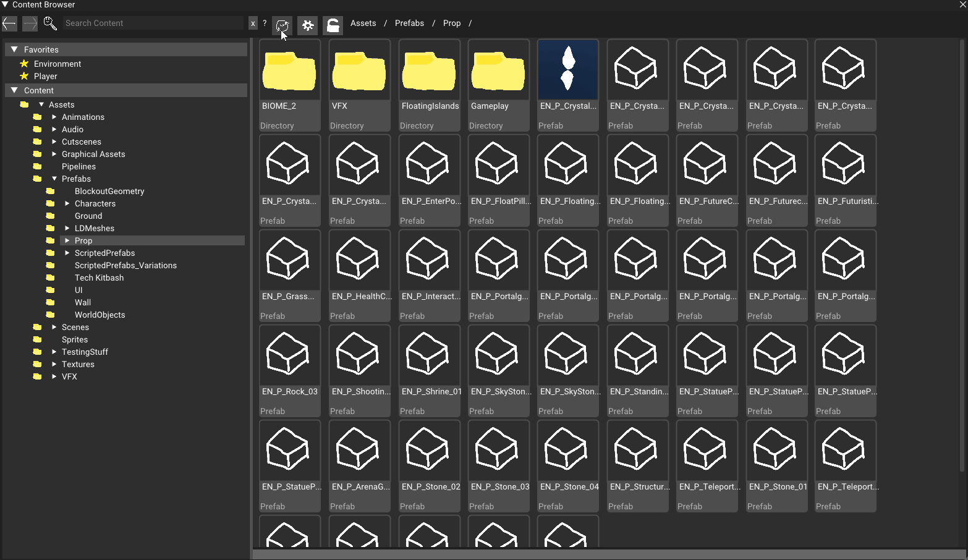This screenshot has width=968, height=560.
Task: Select the EN_P_ArenaG... prefab
Action: click(x=359, y=465)
